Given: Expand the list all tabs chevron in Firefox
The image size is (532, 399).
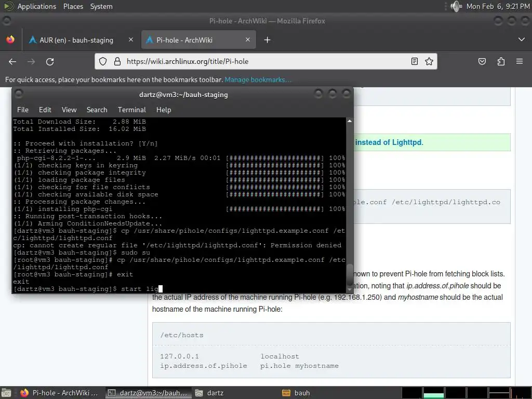Looking at the screenshot, I should pyautogui.click(x=521, y=39).
